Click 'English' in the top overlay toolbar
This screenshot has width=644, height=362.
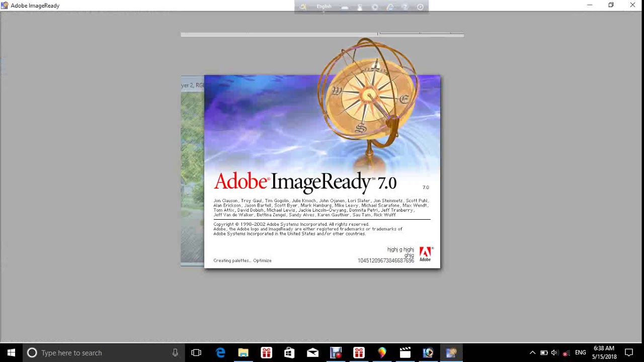324,7
